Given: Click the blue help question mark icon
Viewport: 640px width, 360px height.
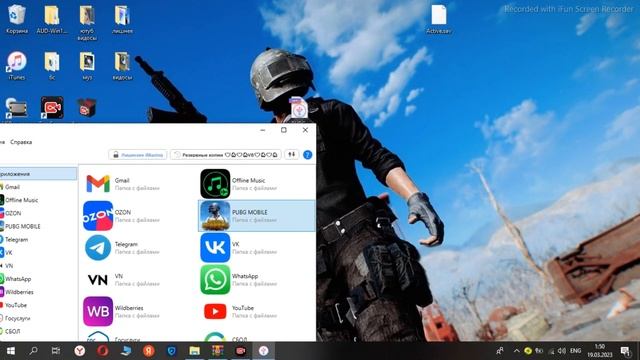Looking at the screenshot, I should pyautogui.click(x=308, y=155).
